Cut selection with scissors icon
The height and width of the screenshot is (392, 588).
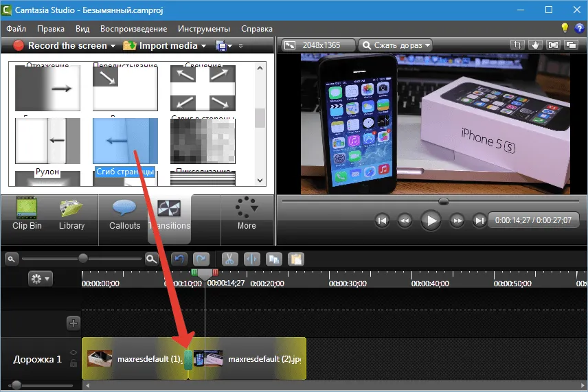(230, 259)
